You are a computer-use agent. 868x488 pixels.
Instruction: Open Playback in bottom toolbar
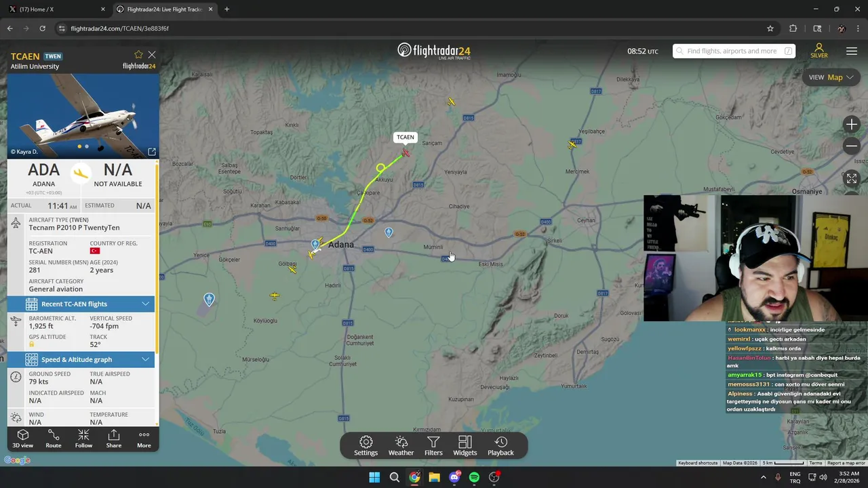pos(500,446)
